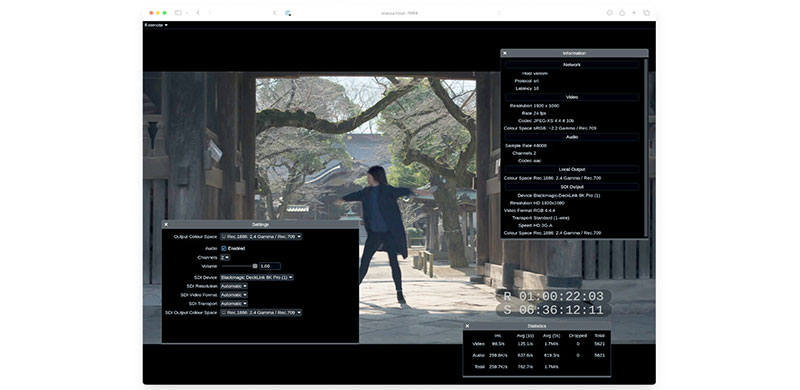Click the Video row Total value 5621

(x=599, y=344)
